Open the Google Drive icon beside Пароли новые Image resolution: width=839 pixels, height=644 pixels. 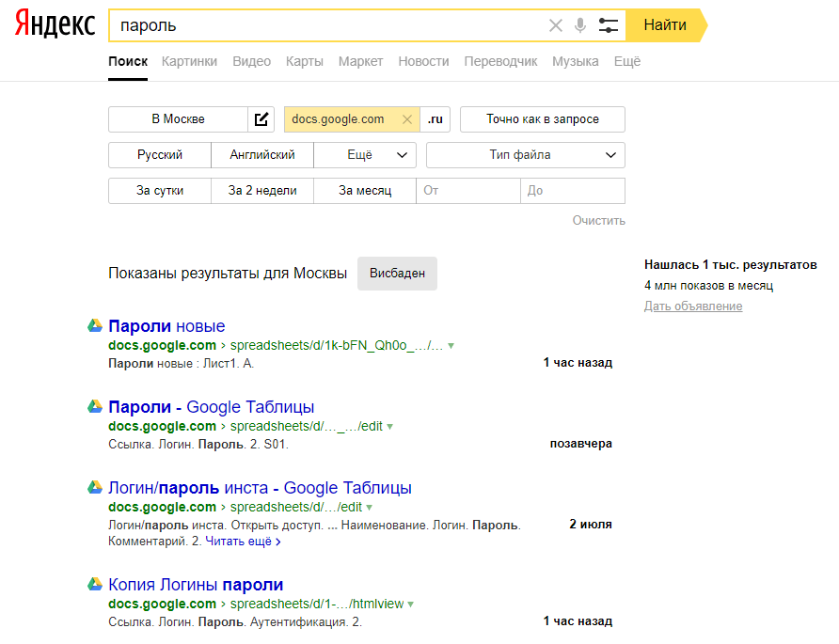(93, 325)
